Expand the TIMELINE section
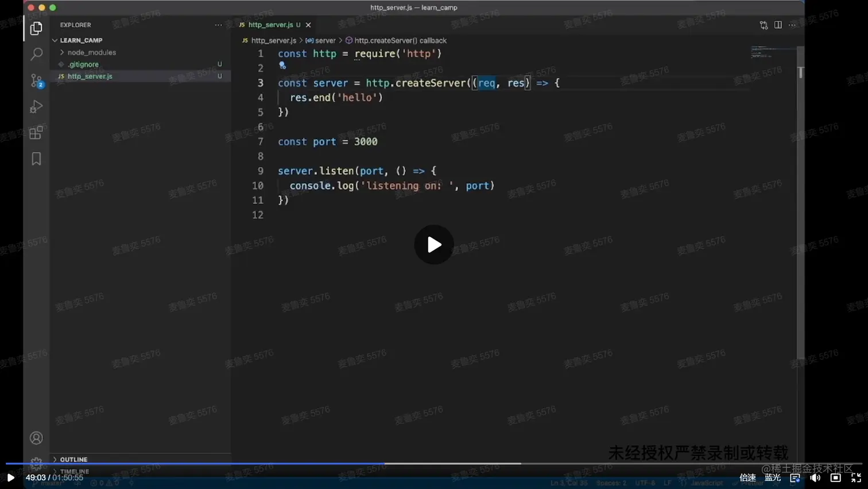The height and width of the screenshot is (489, 868). coord(140,471)
